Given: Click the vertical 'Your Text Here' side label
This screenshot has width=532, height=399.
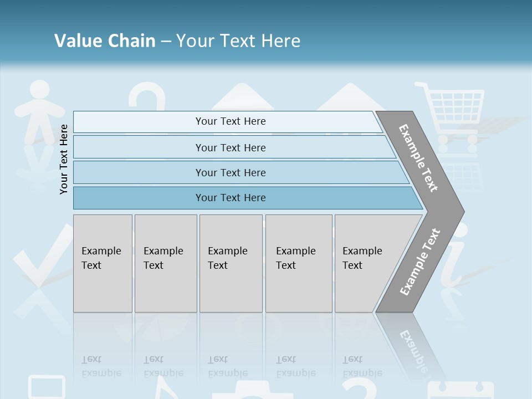Looking at the screenshot, I should (x=64, y=159).
